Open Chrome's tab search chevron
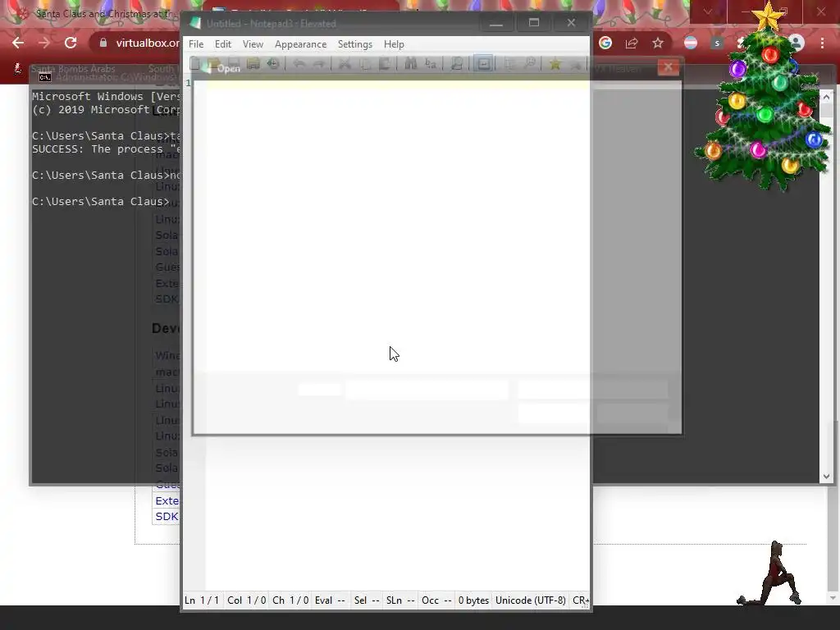 pyautogui.click(x=708, y=11)
